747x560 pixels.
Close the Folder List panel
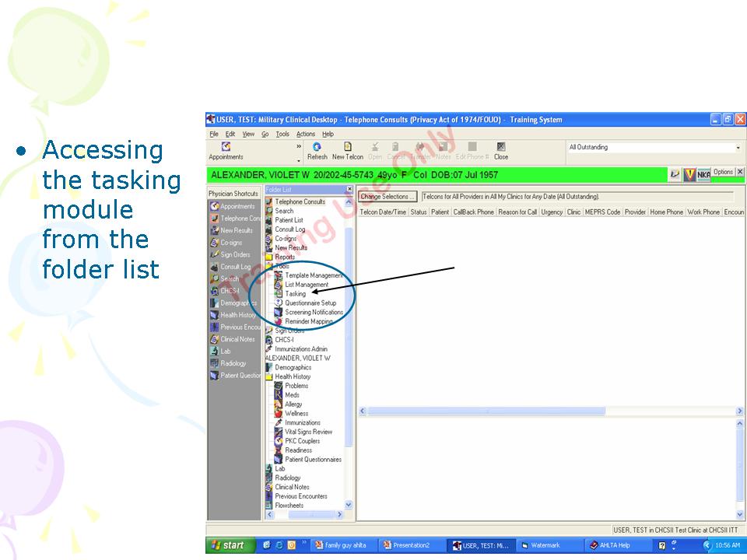(x=349, y=189)
